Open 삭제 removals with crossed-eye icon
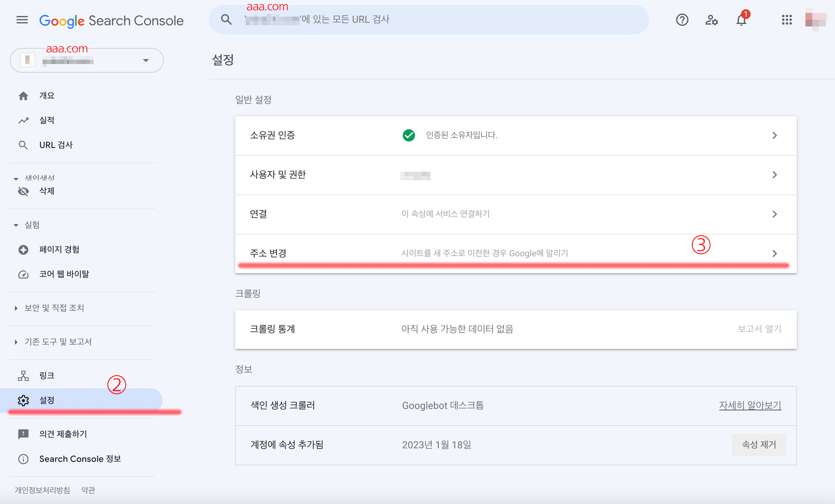This screenshot has height=504, width=835. tap(47, 191)
